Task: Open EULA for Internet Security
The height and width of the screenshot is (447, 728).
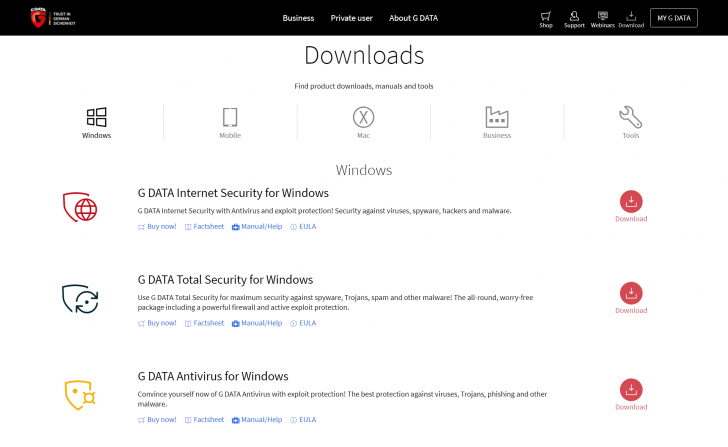Action: [x=303, y=227]
